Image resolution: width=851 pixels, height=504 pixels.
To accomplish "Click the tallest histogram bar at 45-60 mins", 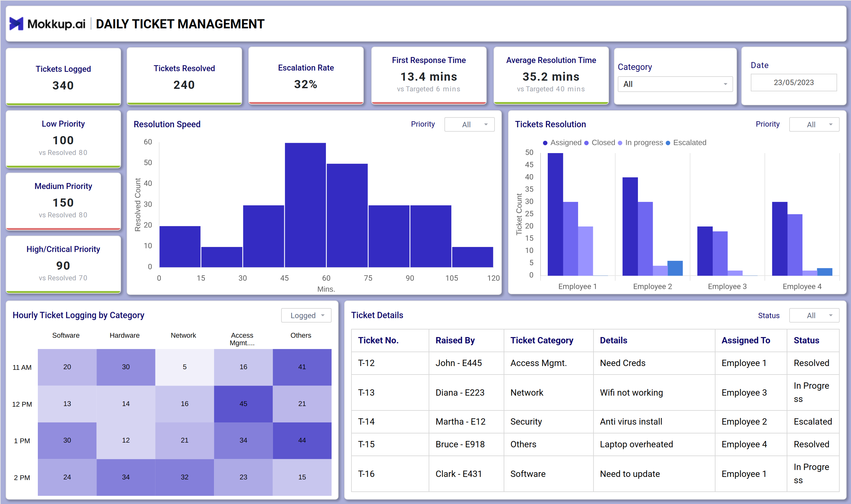I will click(x=305, y=205).
